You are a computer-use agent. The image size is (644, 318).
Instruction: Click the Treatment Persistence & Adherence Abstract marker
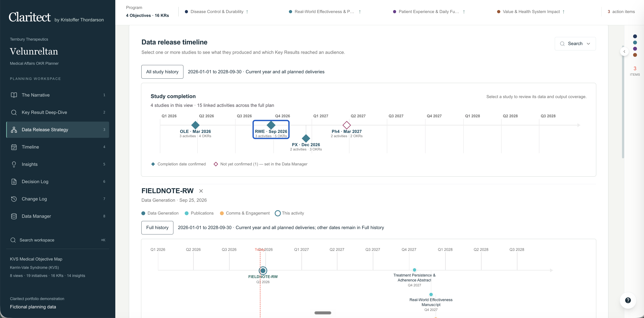pyautogui.click(x=414, y=270)
